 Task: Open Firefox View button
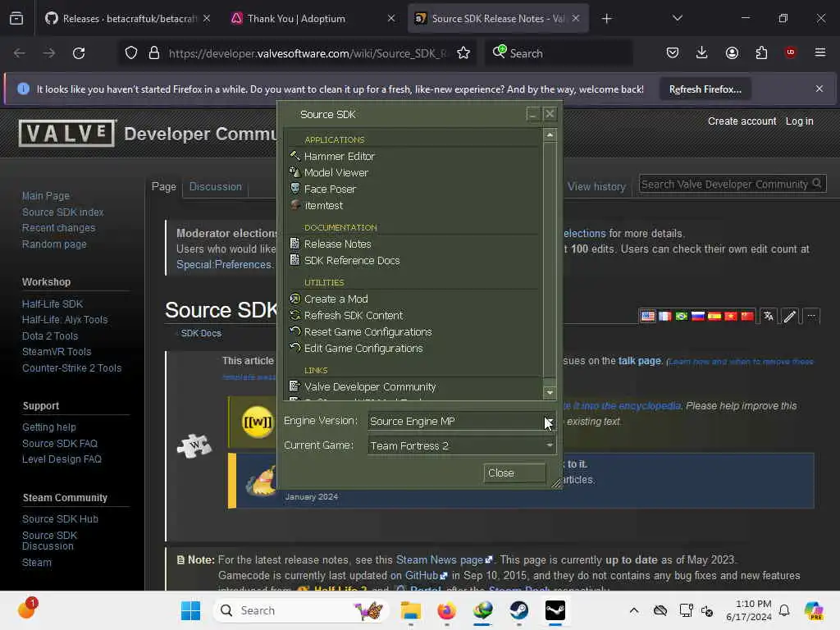pyautogui.click(x=16, y=19)
